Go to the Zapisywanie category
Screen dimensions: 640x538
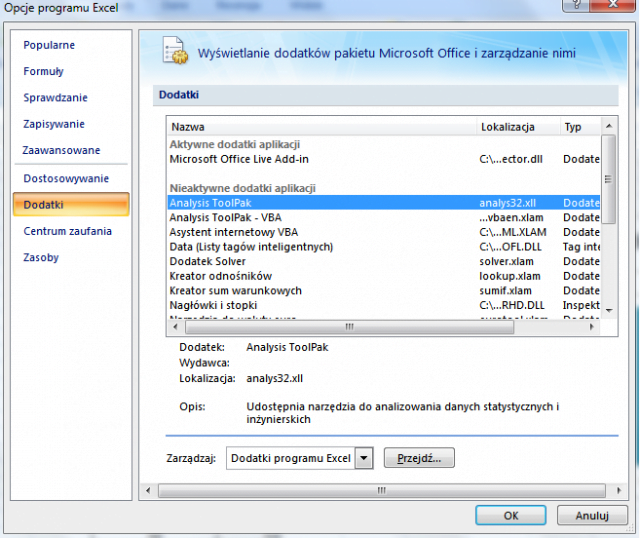click(54, 124)
